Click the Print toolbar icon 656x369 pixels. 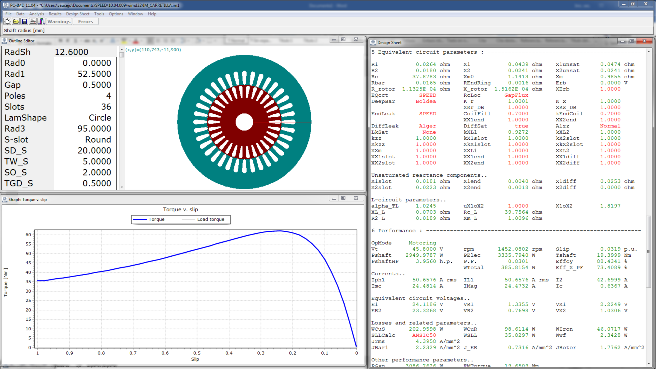coord(33,21)
